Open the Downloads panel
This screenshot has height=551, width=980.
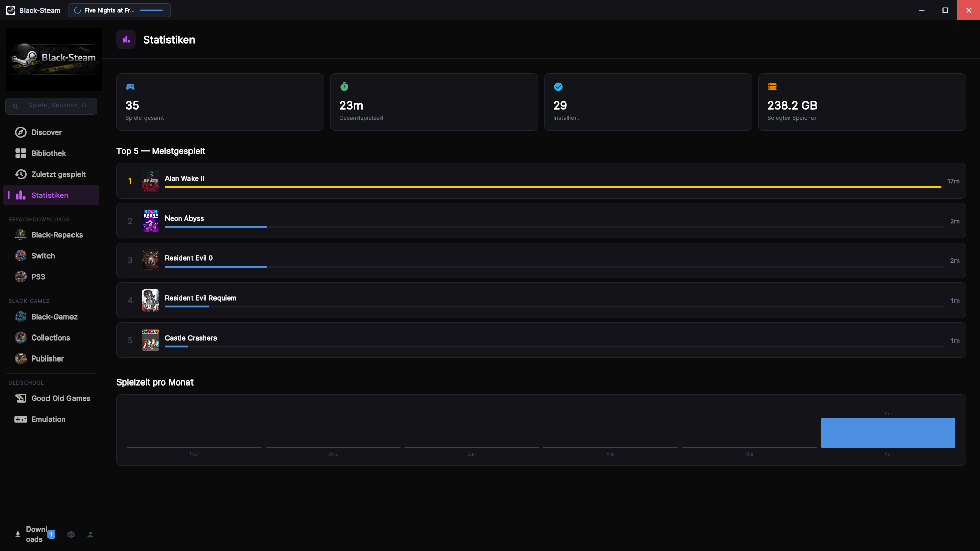(x=35, y=534)
